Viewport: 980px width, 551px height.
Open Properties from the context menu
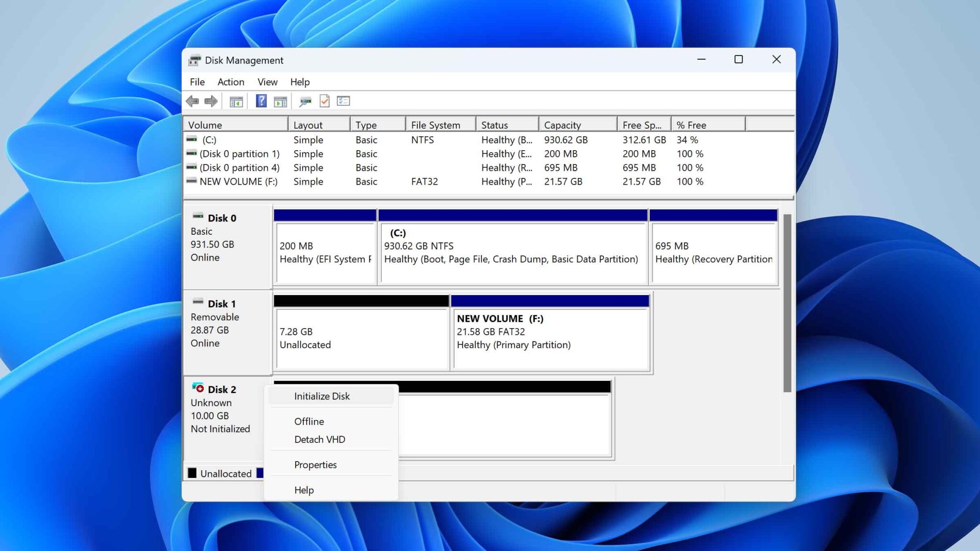pos(315,464)
